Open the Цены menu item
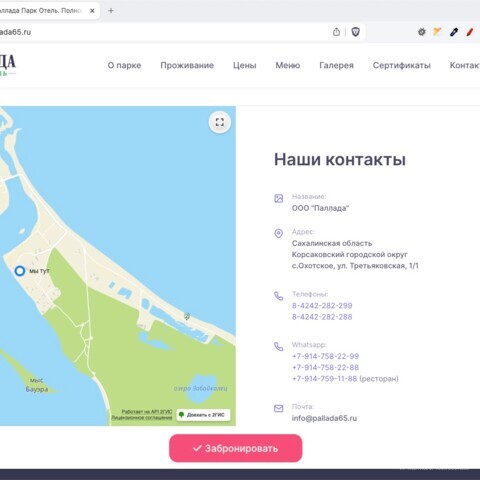 [245, 65]
